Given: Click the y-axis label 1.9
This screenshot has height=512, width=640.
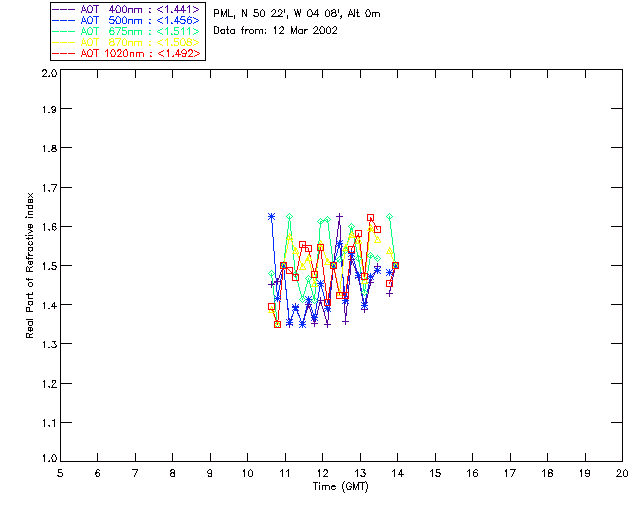Looking at the screenshot, I should tap(49, 109).
